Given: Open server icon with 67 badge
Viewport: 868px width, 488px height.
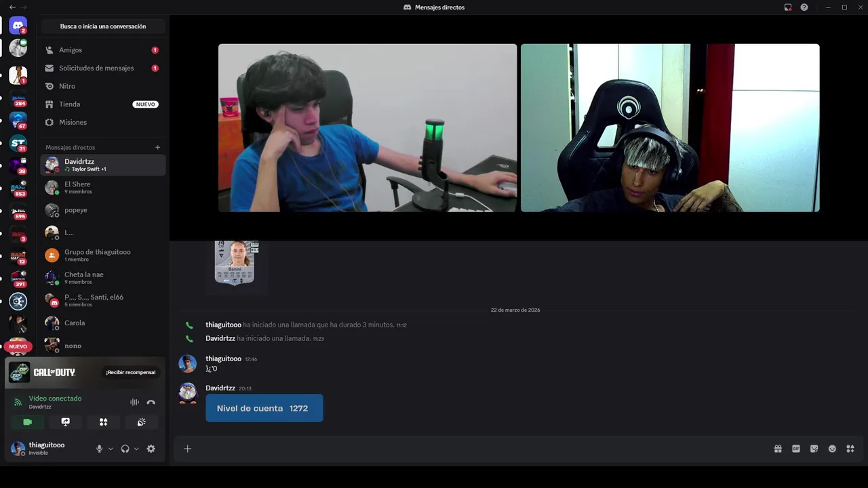Looking at the screenshot, I should pos(18,121).
